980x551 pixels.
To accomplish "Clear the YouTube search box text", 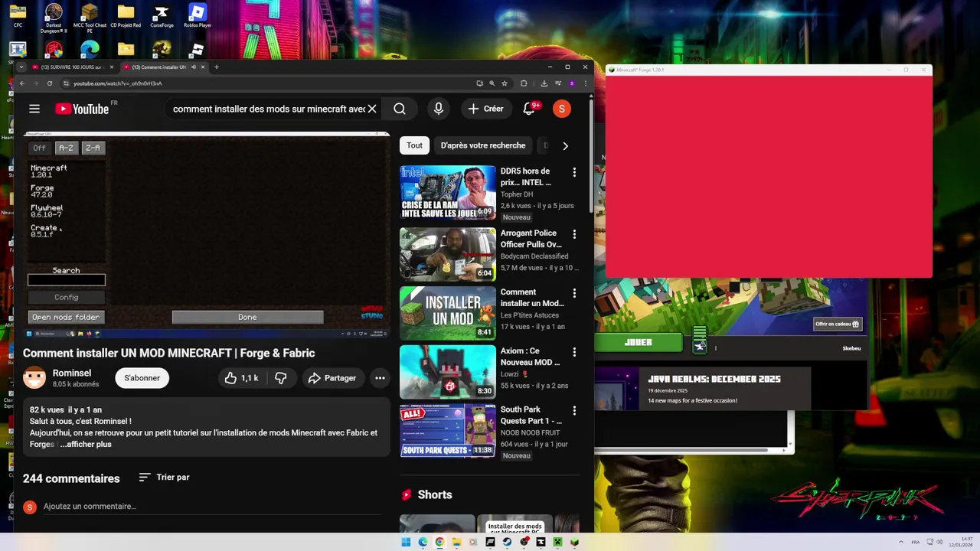I will coord(372,109).
